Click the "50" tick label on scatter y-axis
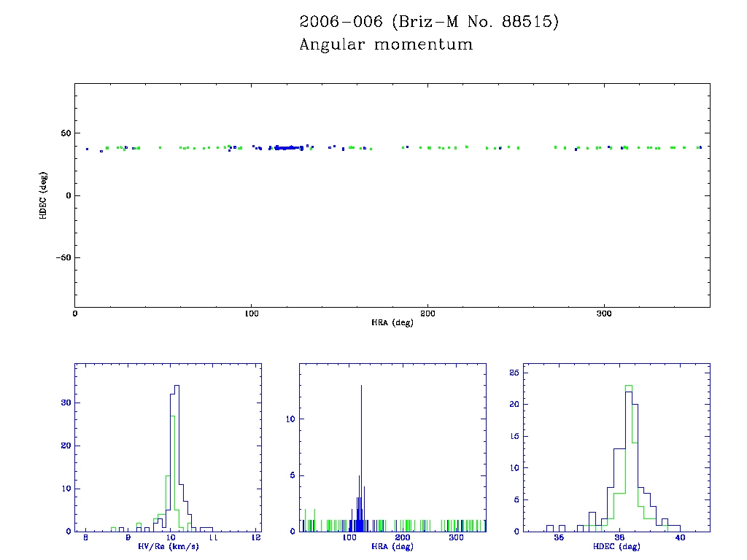Viewport: 747px width, 560px height. [64, 133]
